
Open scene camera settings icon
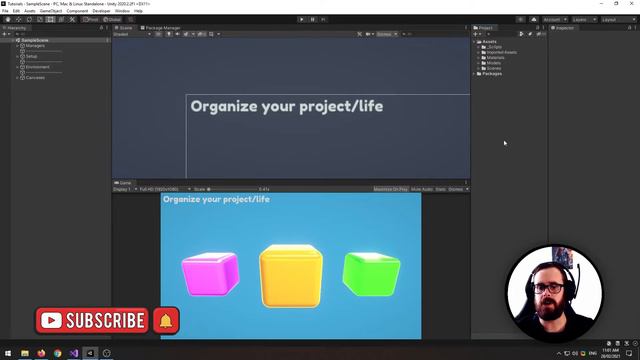368,34
